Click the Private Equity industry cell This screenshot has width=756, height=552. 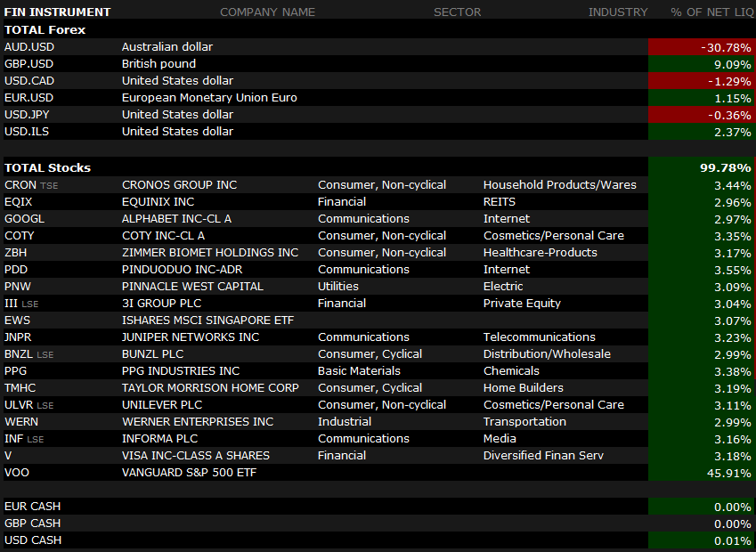point(522,304)
